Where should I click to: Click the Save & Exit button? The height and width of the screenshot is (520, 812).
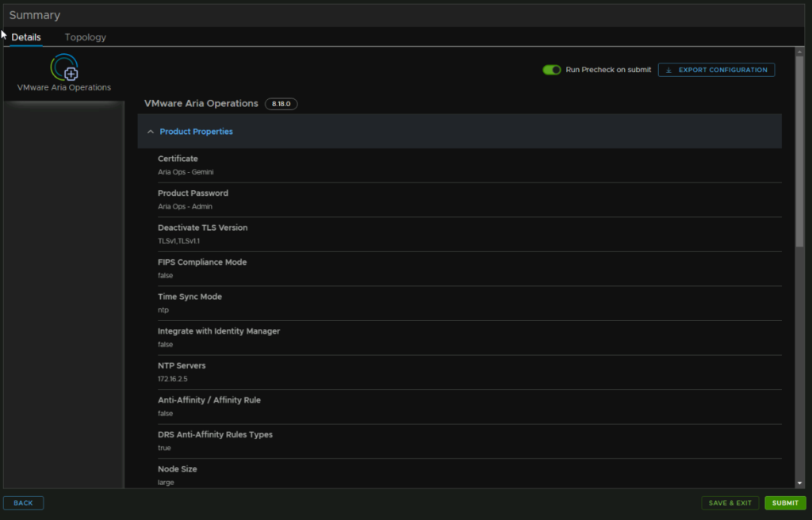[730, 503]
